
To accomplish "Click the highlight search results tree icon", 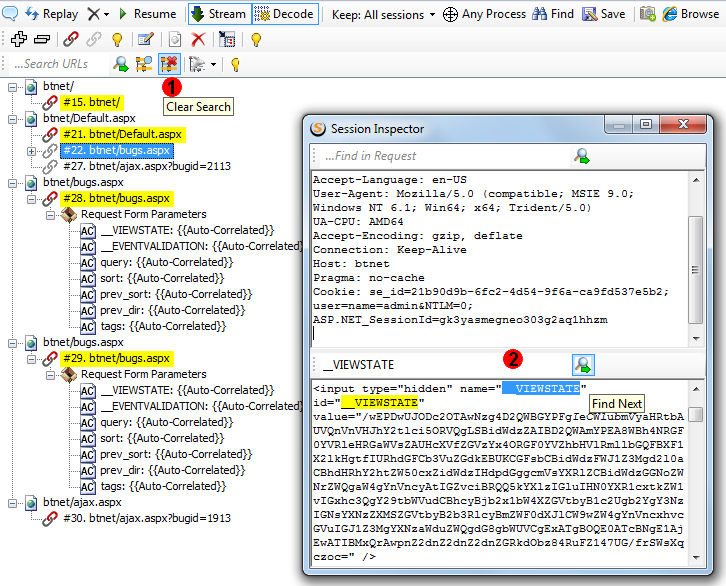I will [x=144, y=64].
